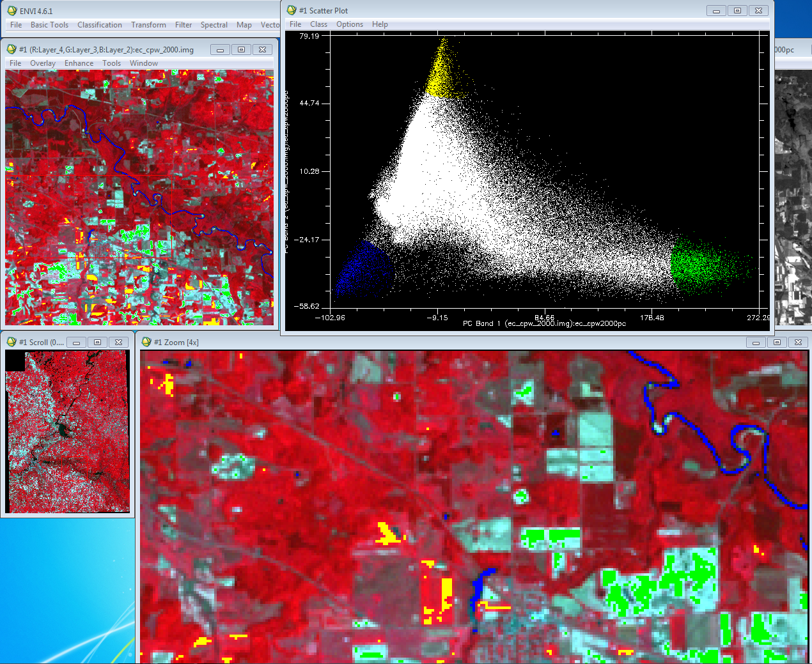Open the Tools menu in the display window
Viewport: 812px width, 664px height.
tap(111, 63)
